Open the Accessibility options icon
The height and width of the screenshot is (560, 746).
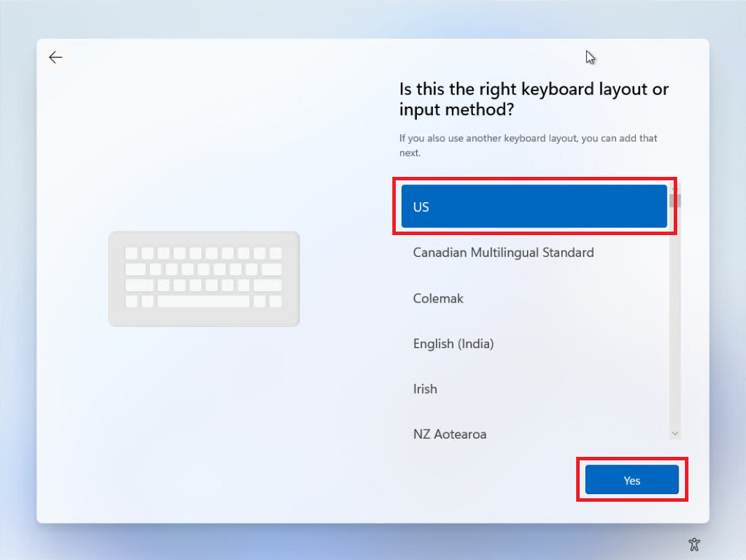694,543
